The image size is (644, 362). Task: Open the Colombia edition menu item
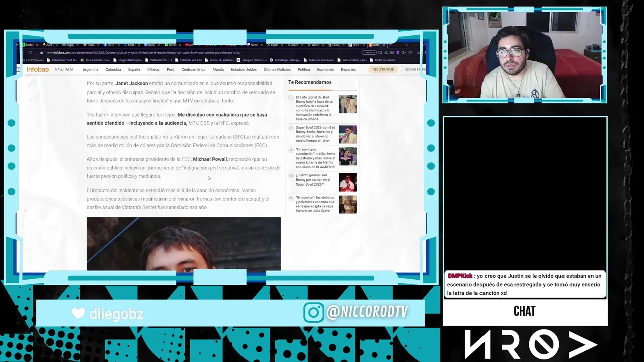coord(113,70)
